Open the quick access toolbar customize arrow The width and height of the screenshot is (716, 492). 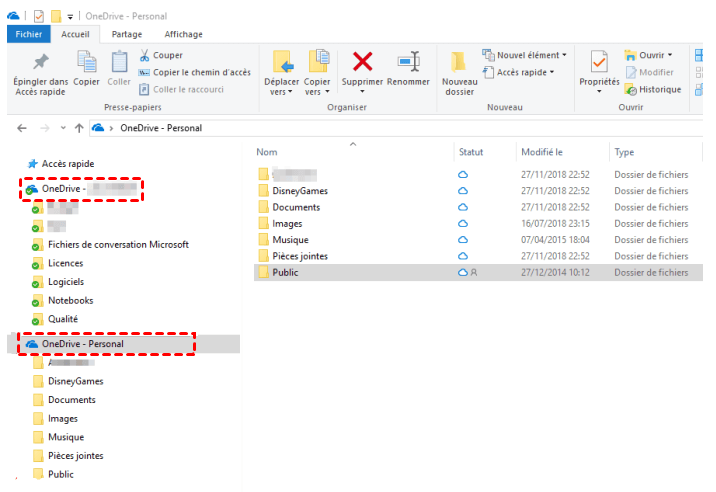(70, 17)
